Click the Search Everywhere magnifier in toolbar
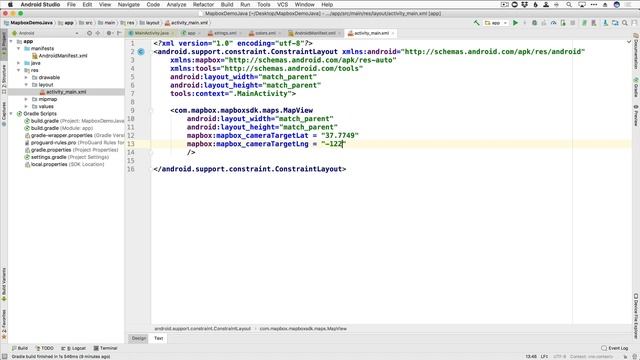The image size is (640, 360). point(625,23)
